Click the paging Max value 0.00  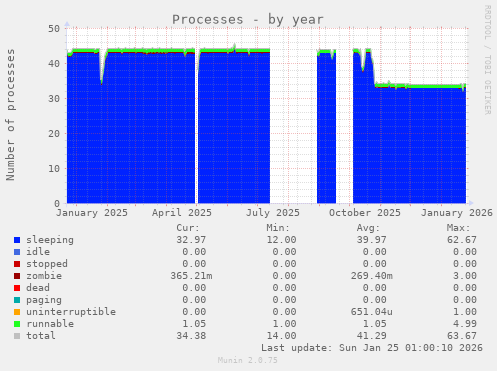coord(464,300)
